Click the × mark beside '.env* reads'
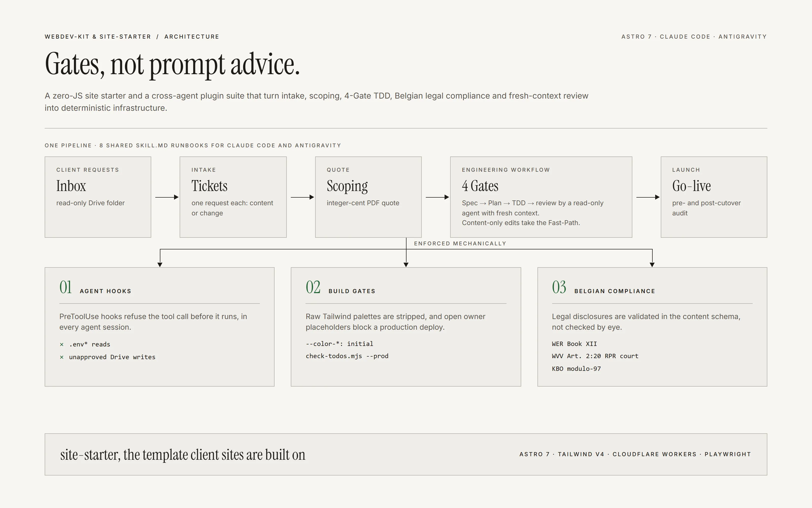The width and height of the screenshot is (812, 508). point(62,345)
